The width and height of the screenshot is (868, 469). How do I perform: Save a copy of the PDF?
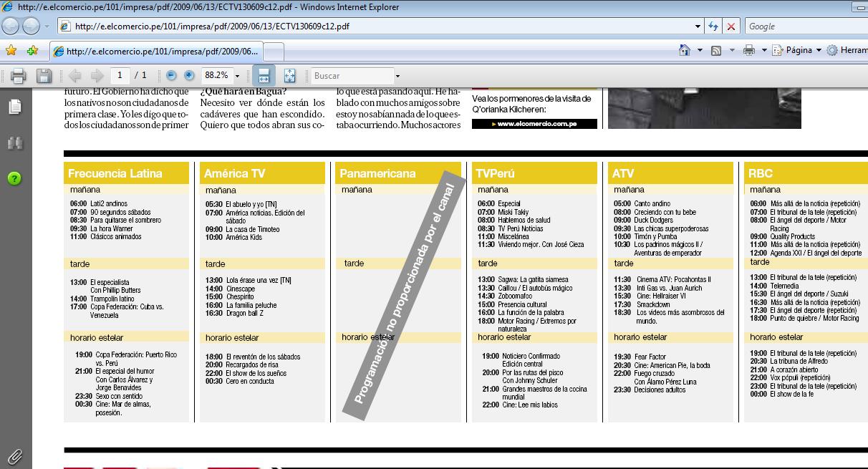44,75
